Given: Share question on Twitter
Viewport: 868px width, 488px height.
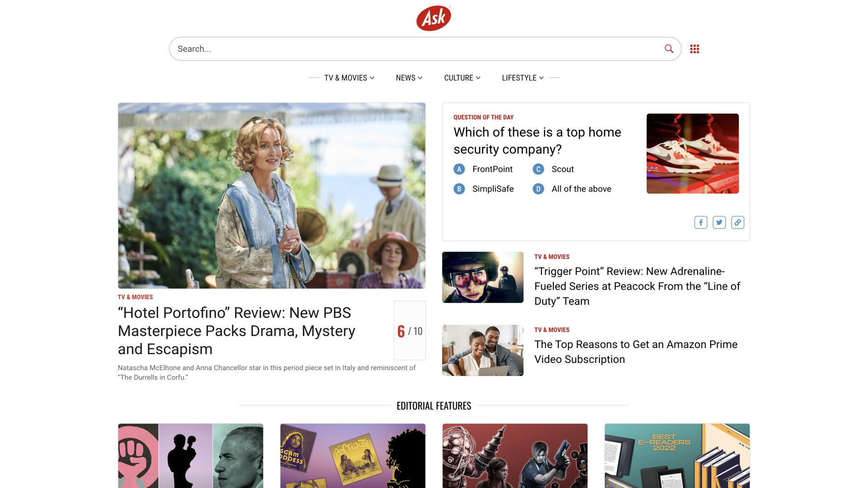Looking at the screenshot, I should (x=719, y=222).
